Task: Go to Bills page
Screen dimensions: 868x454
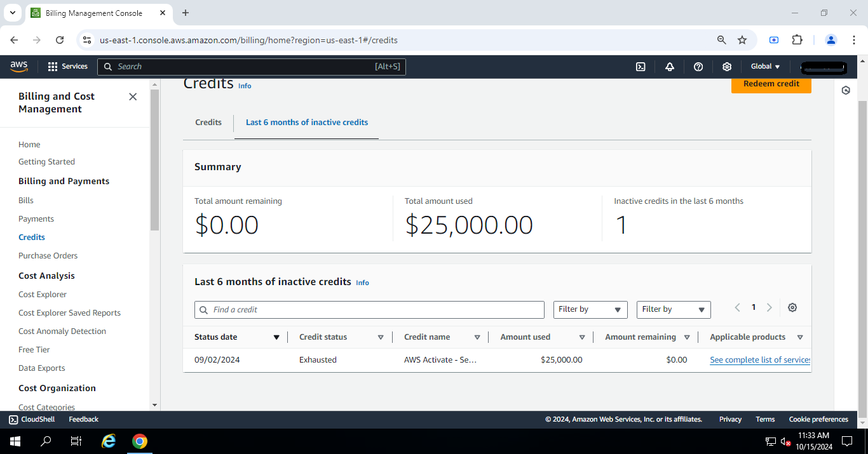Action: tap(26, 201)
